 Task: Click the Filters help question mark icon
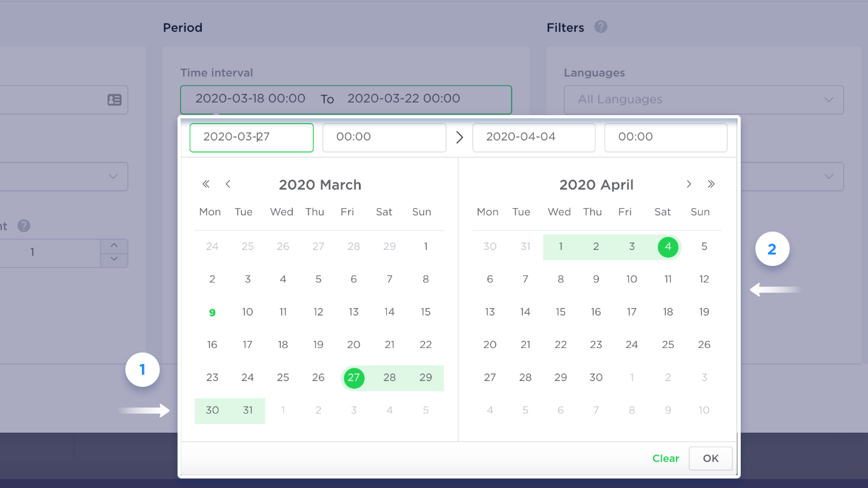point(601,27)
